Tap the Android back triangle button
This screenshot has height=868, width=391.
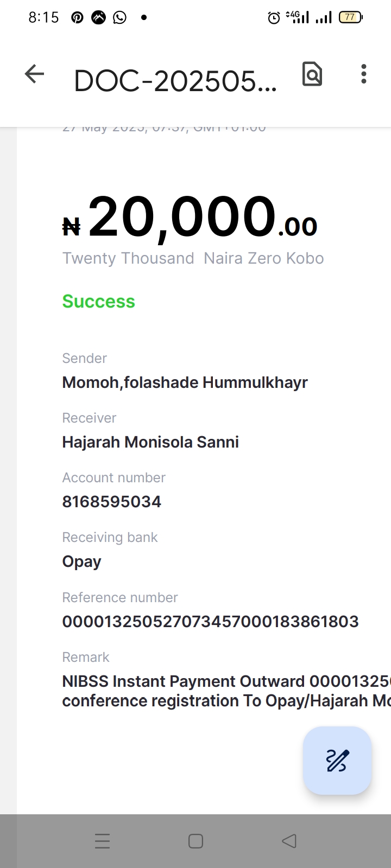tap(289, 841)
